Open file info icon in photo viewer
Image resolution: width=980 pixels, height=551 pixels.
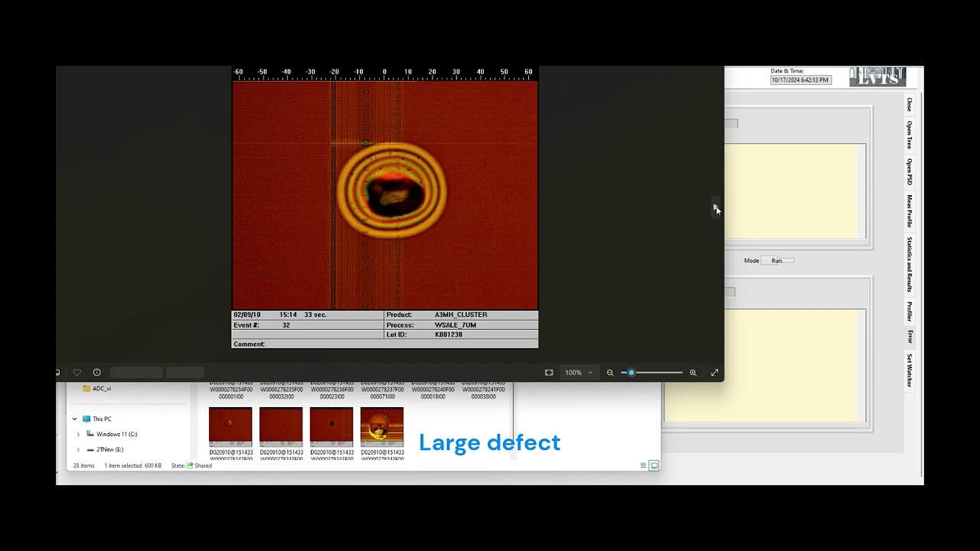pyautogui.click(x=96, y=373)
